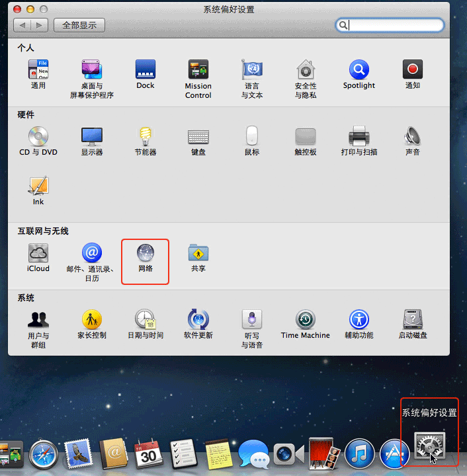467x476 pixels.
Task: Open Contacts address book in the Dock
Action: [114, 454]
